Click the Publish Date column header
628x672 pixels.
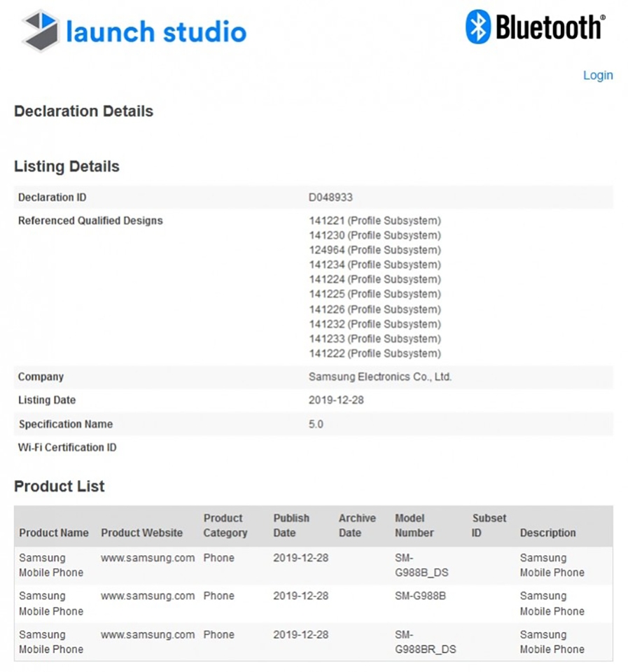click(x=291, y=526)
